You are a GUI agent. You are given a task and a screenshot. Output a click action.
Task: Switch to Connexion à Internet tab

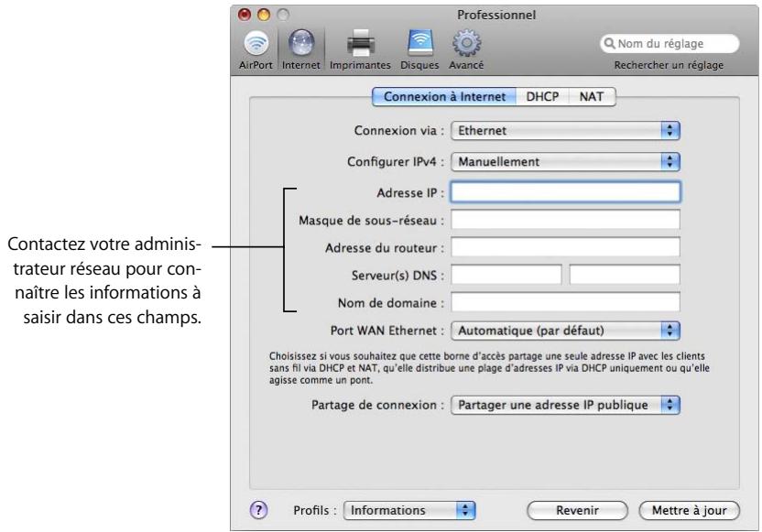(x=444, y=97)
